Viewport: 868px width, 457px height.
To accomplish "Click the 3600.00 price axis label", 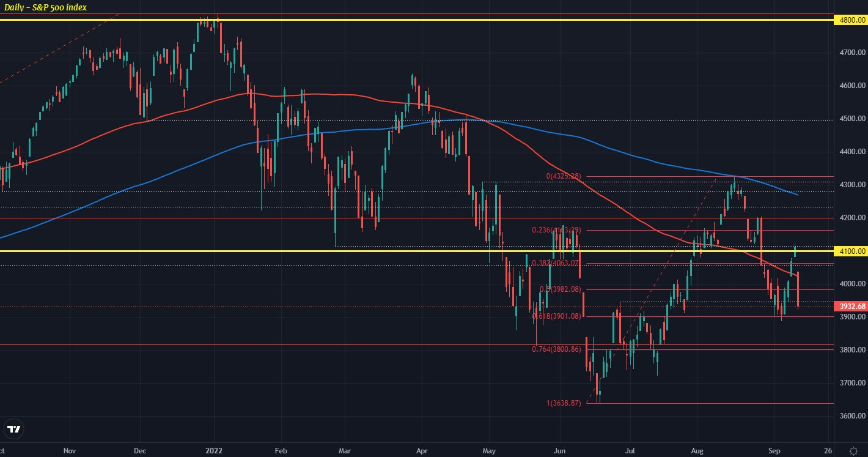I will (x=851, y=416).
